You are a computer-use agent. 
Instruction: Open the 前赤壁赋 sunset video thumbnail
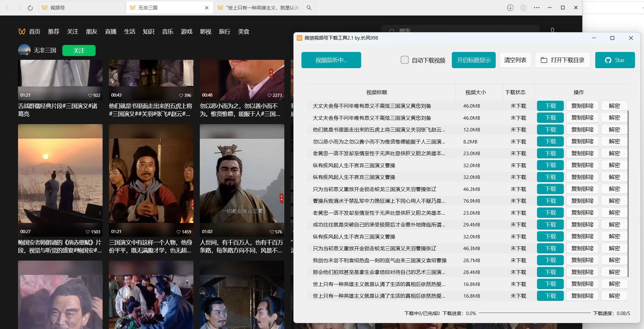[60, 177]
